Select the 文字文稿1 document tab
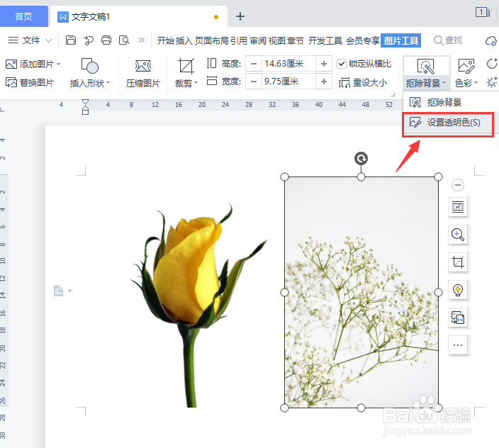The width and height of the screenshot is (499, 448). click(x=139, y=16)
